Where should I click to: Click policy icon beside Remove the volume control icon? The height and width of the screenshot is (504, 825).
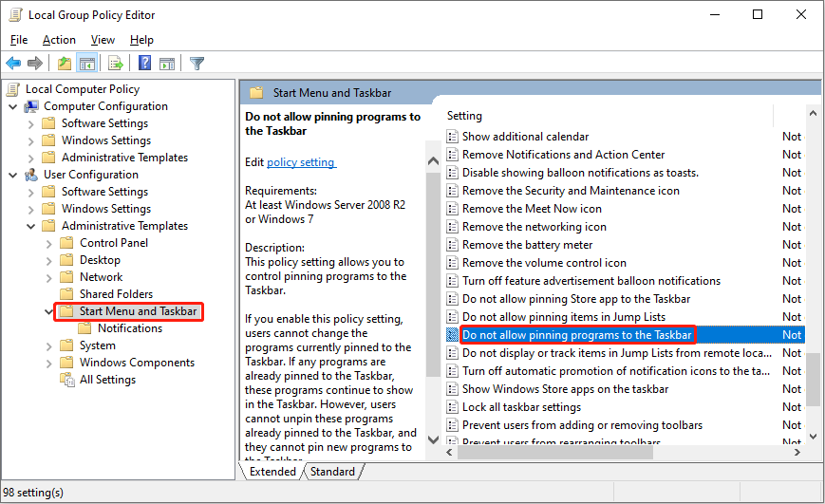(452, 263)
